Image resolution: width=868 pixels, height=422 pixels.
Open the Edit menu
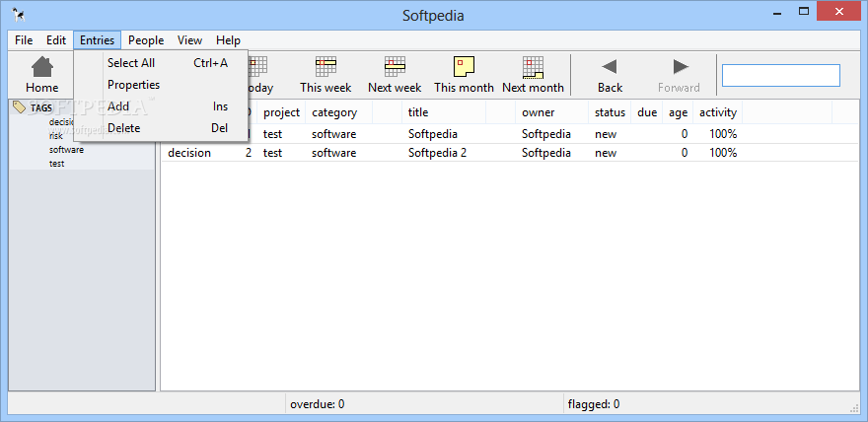click(56, 40)
